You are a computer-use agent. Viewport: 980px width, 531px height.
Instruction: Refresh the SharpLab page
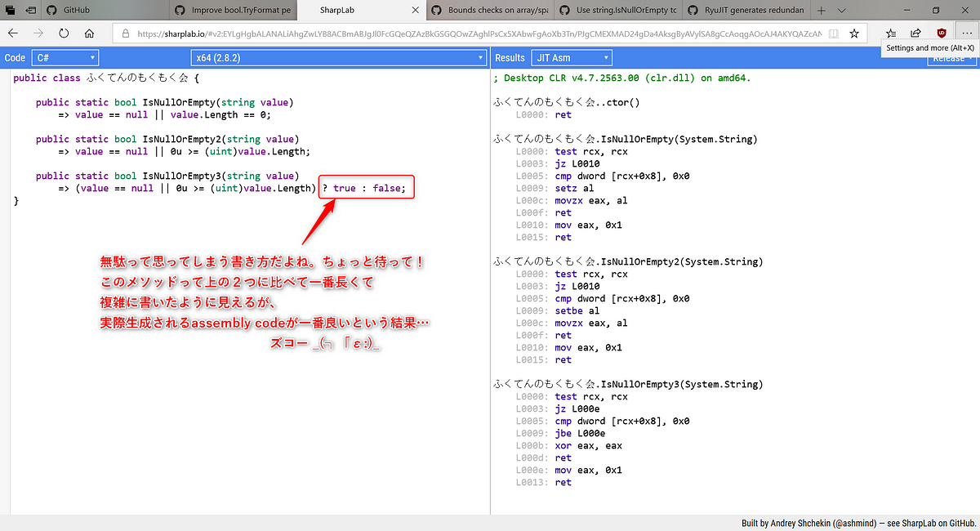point(64,33)
